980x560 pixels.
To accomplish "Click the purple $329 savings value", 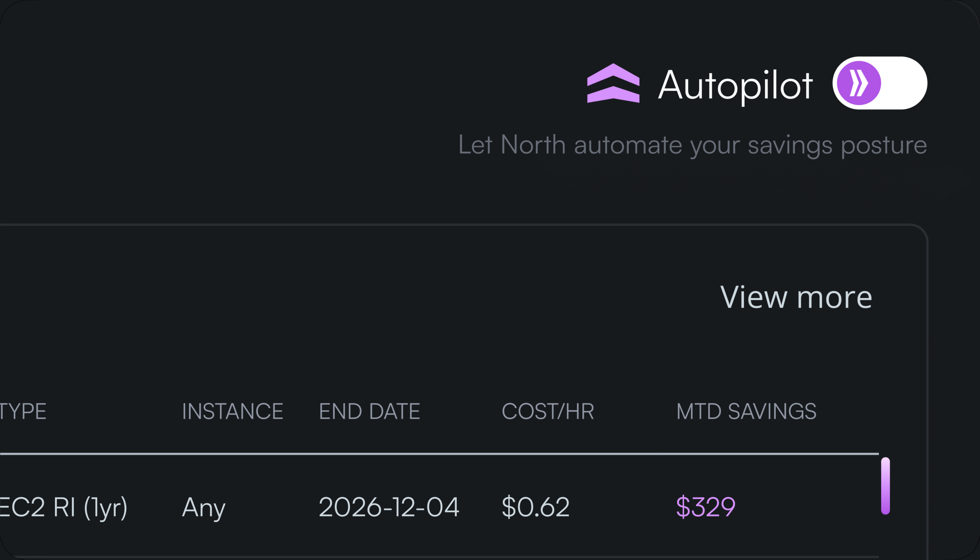I will tap(706, 507).
